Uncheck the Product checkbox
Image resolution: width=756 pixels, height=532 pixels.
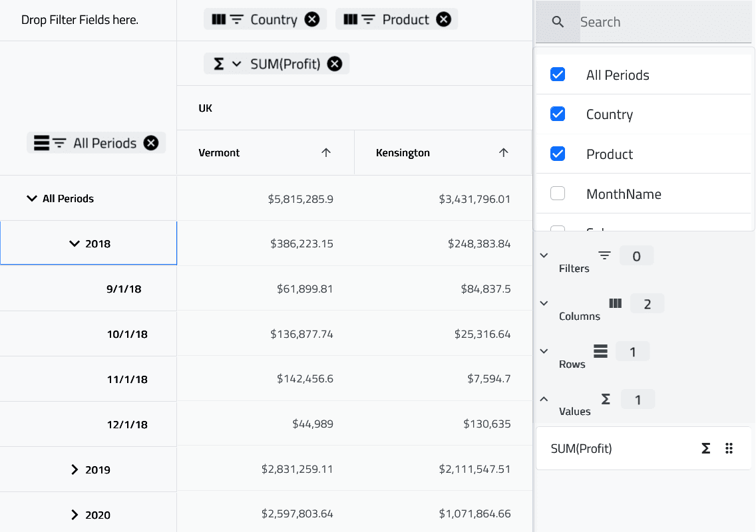pos(558,154)
